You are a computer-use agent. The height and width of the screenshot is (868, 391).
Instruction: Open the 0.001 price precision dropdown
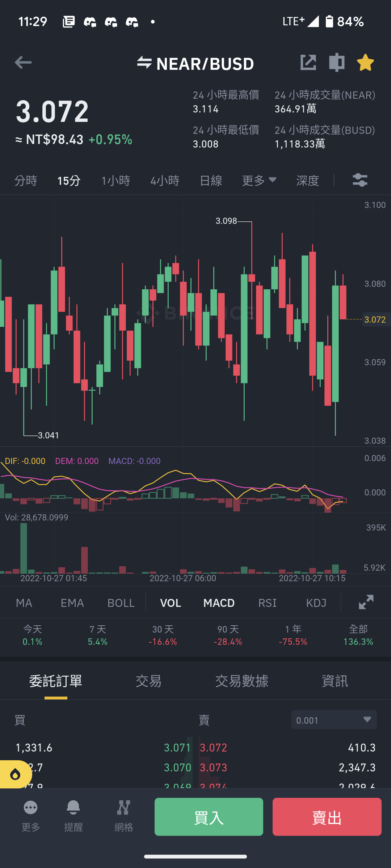point(334,720)
